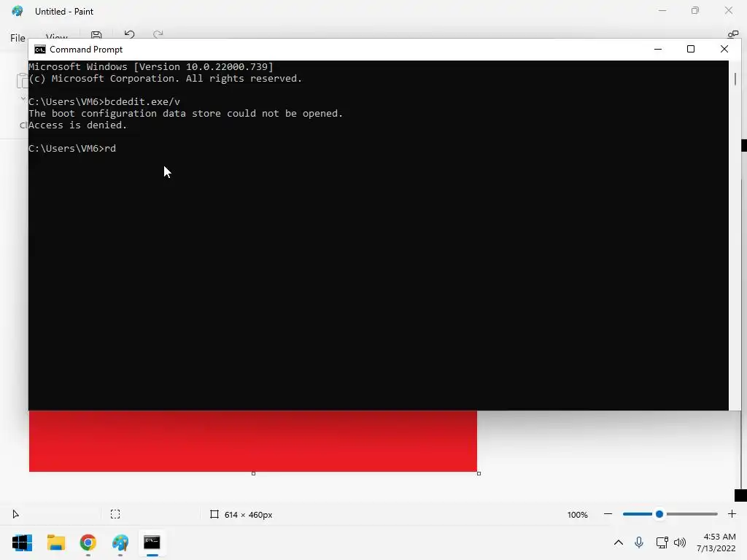Click the selection size icon in status bar
Image resolution: width=747 pixels, height=560 pixels.
115,514
